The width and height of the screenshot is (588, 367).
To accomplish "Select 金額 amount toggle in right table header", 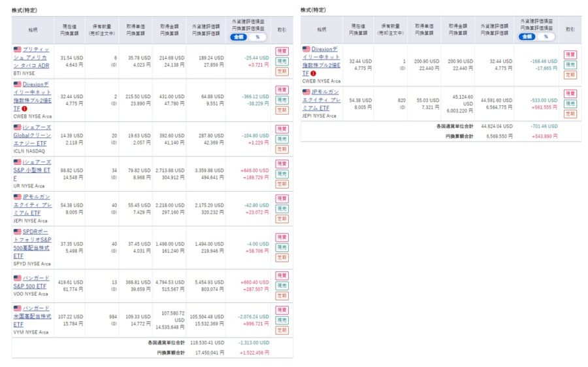I will 527,37.
